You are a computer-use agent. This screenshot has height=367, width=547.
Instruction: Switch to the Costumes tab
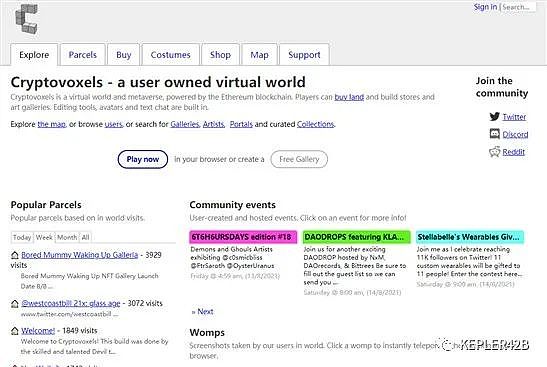point(171,55)
